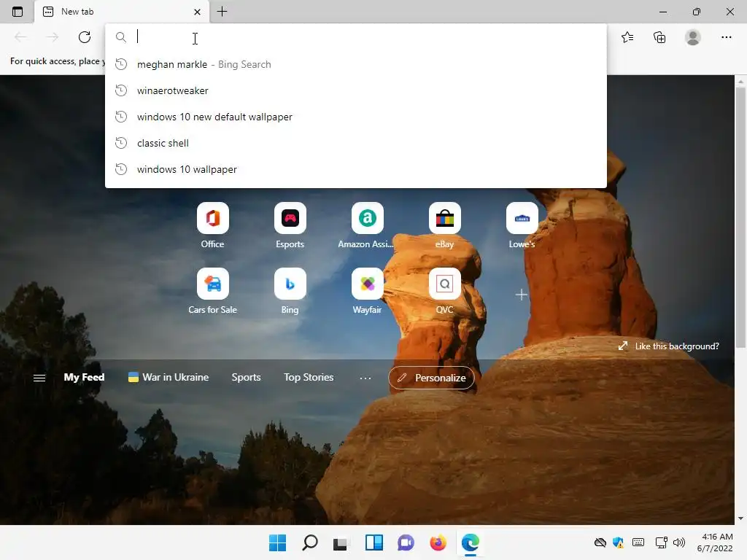Show more feed topics ellipsis
The width and height of the screenshot is (747, 560).
click(x=365, y=378)
